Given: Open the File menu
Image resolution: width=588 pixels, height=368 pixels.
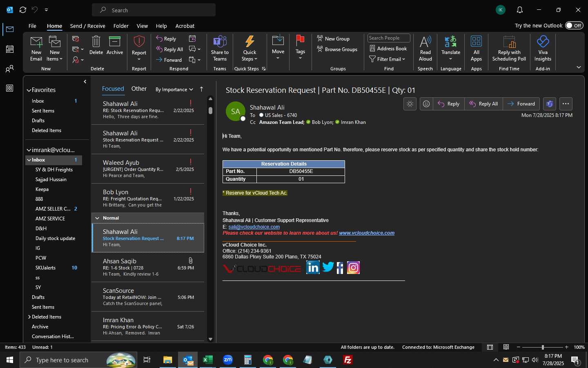Looking at the screenshot, I should tap(32, 26).
